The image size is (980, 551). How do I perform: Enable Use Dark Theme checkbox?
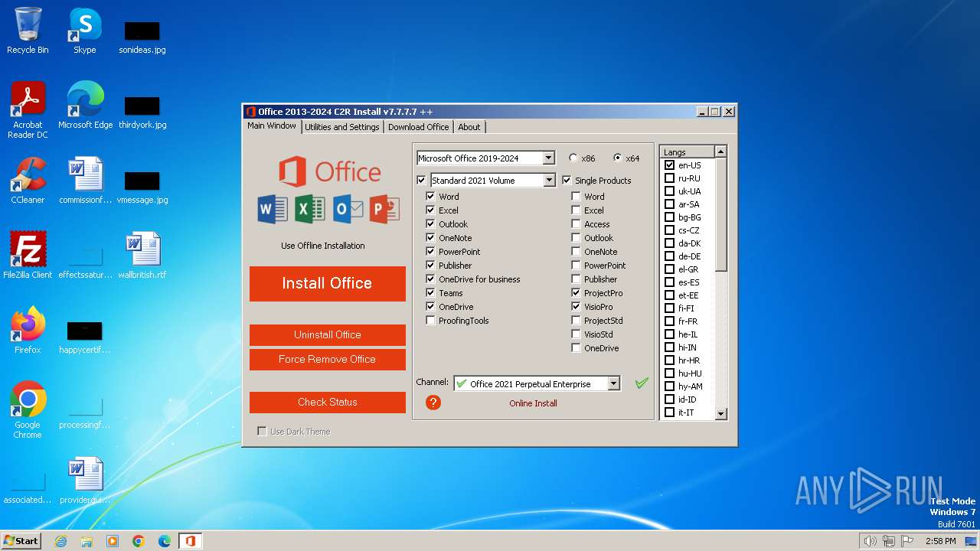[262, 431]
